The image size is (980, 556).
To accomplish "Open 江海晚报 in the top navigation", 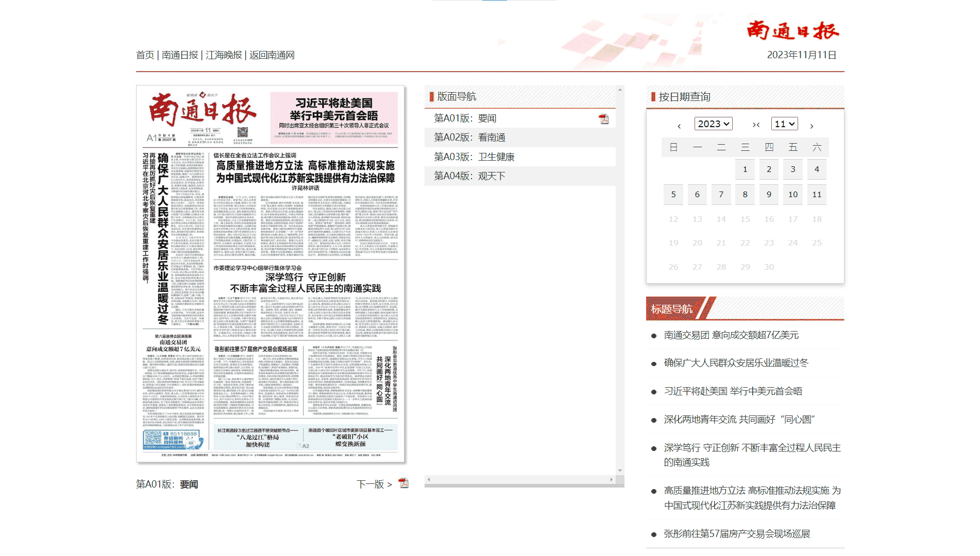I will click(x=224, y=55).
